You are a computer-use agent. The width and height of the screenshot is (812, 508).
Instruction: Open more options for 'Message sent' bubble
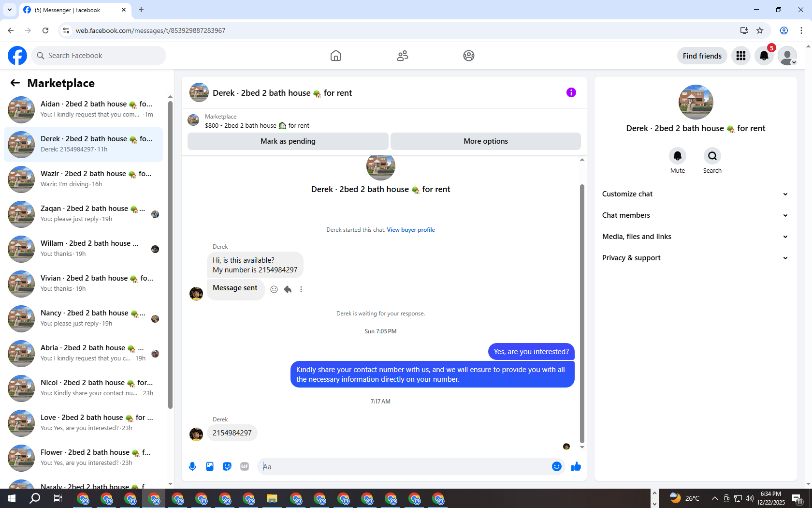[x=301, y=289]
